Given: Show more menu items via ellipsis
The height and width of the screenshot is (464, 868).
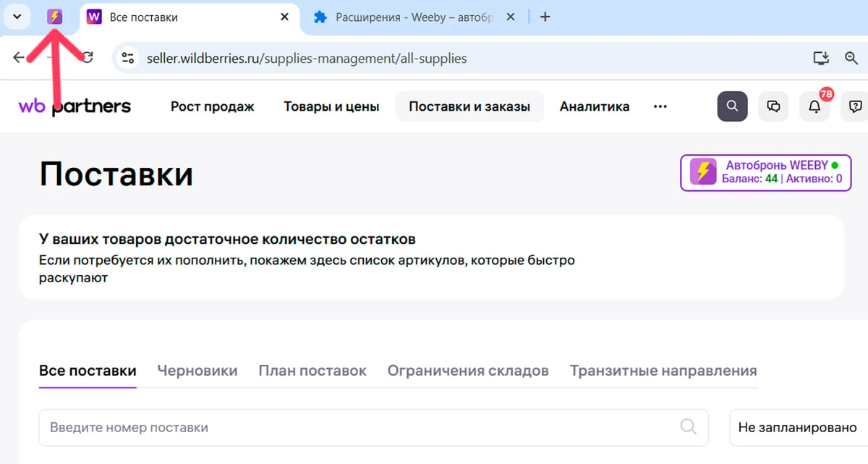Looking at the screenshot, I should [x=660, y=106].
